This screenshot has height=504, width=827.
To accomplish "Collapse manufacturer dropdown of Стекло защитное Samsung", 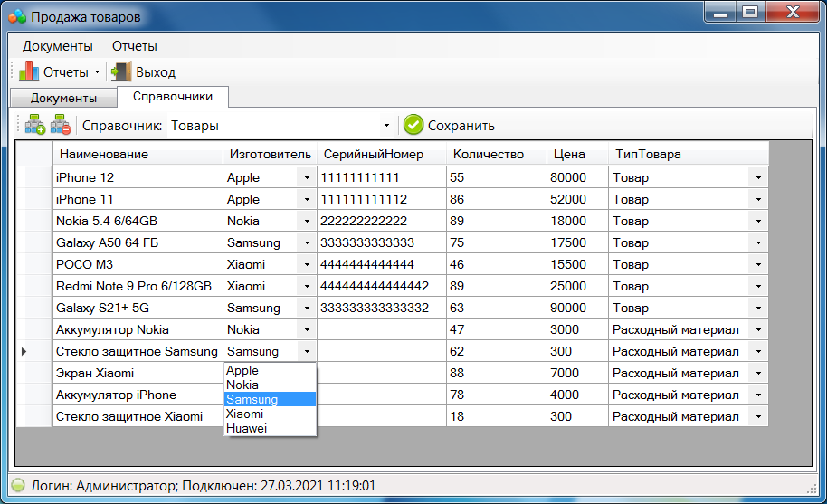I will [x=307, y=351].
